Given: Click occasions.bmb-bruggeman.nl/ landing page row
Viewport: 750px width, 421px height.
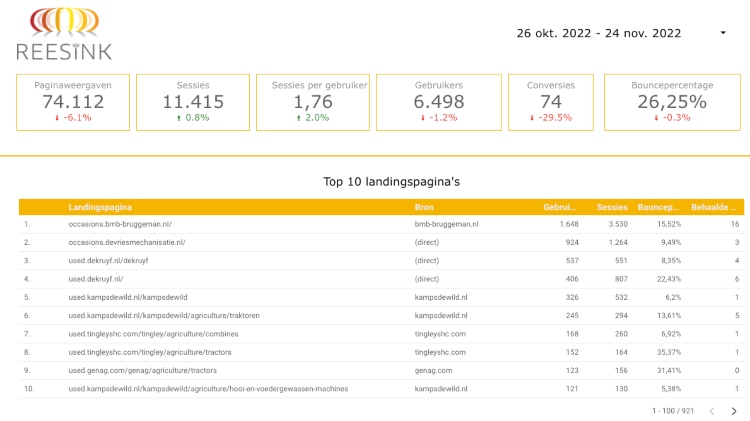Looking at the screenshot, I should 120,225.
